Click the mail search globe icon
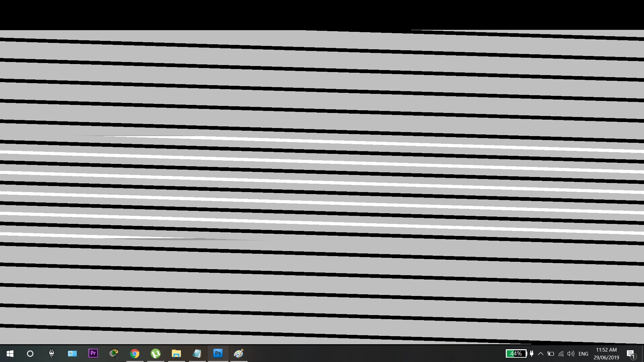This screenshot has height=362, width=644. point(114,354)
